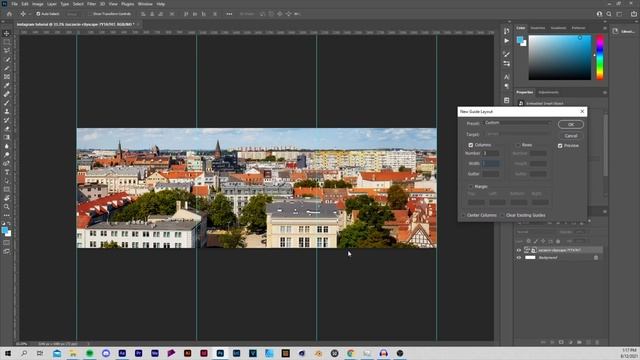The width and height of the screenshot is (640, 360).
Task: Open Google Chrome from the taskbar
Action: point(351,353)
